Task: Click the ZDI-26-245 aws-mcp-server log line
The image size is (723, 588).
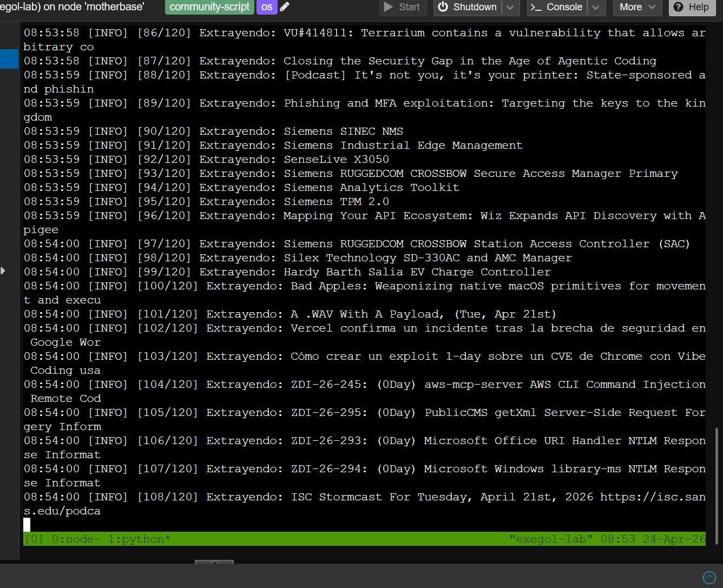Action: 364,385
